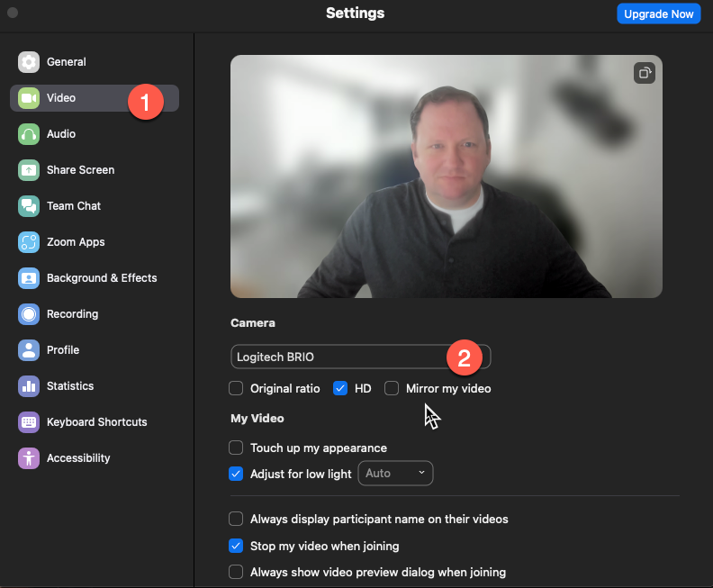Open Background & Effects icon
Image resolution: width=713 pixels, height=588 pixels.
click(29, 278)
